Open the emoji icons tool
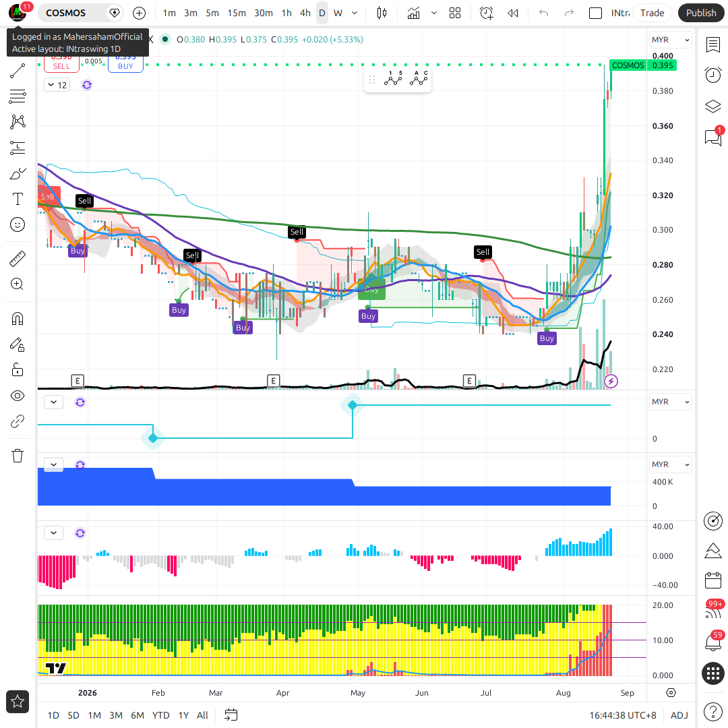This screenshot has height=728, width=728. click(x=17, y=224)
